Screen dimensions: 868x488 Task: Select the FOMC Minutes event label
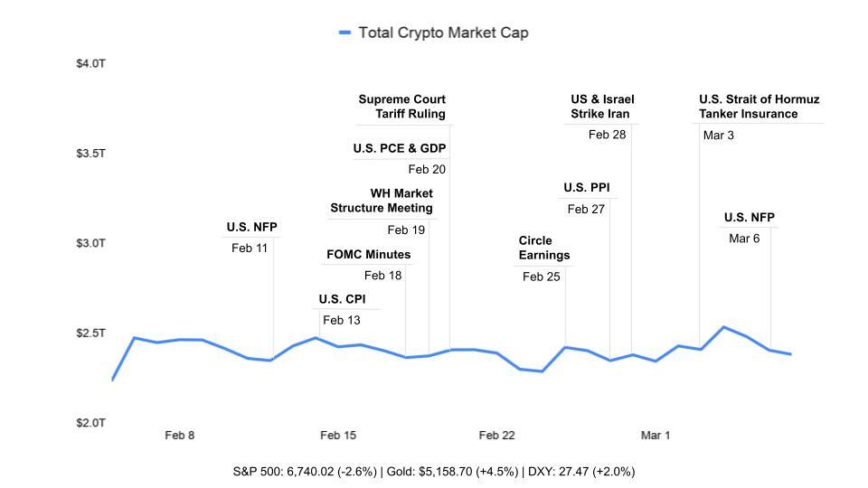(368, 255)
